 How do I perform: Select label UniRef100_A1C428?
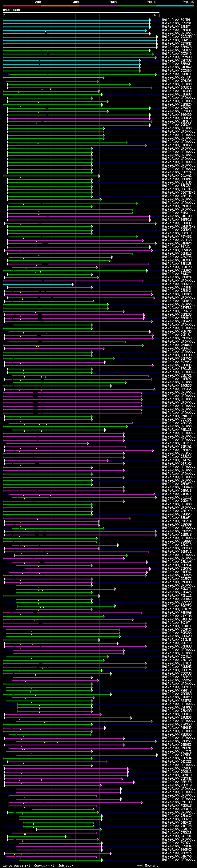tap(177, 321)
